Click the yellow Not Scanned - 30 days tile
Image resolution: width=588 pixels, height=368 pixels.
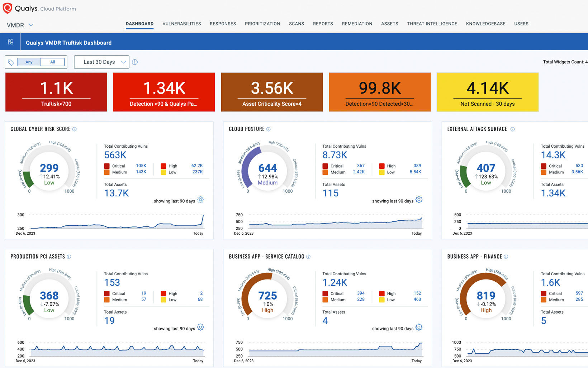tap(487, 92)
